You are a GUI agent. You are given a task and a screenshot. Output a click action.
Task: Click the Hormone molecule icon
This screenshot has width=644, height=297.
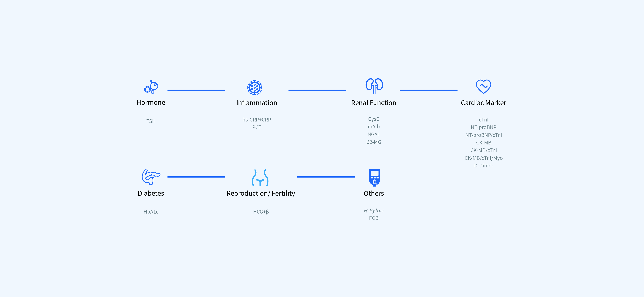click(151, 87)
